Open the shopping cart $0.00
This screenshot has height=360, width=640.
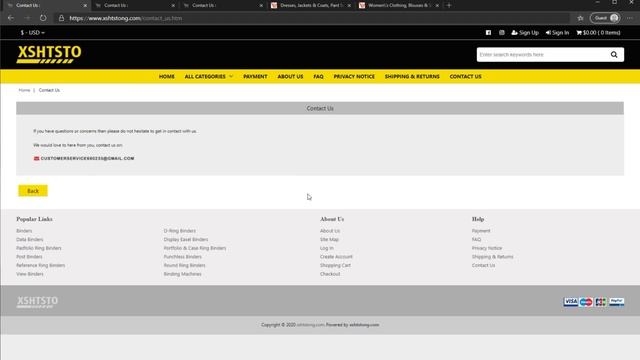pos(598,33)
